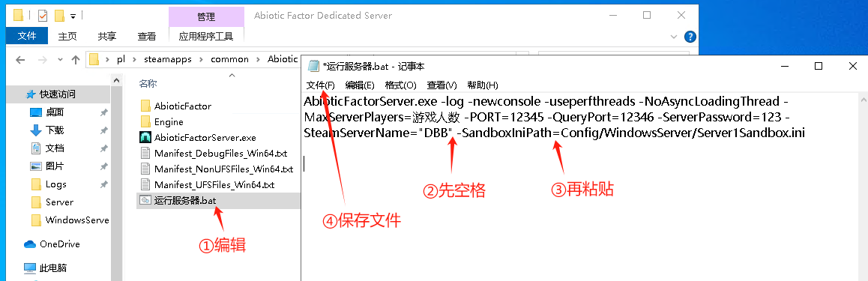This screenshot has height=281, width=868.
Task: Expand the chevron after 'common' breadcrumb
Action: click(x=259, y=60)
